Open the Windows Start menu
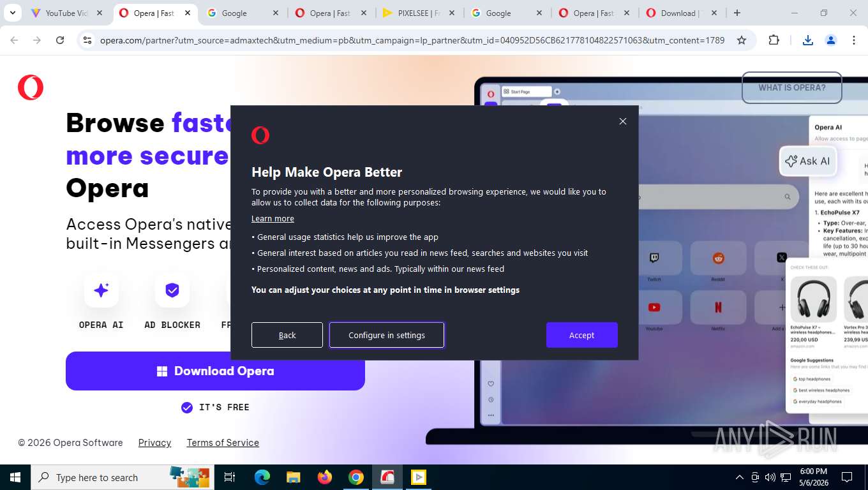The height and width of the screenshot is (490, 868). tap(15, 477)
